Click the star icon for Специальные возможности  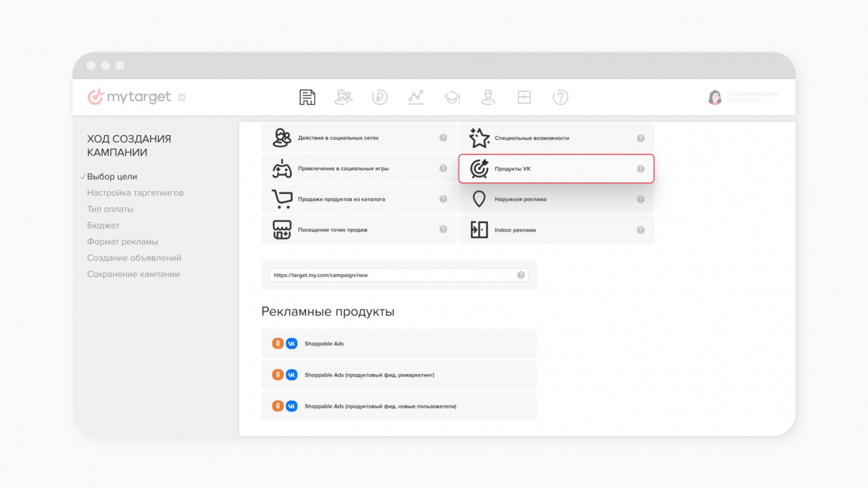479,138
